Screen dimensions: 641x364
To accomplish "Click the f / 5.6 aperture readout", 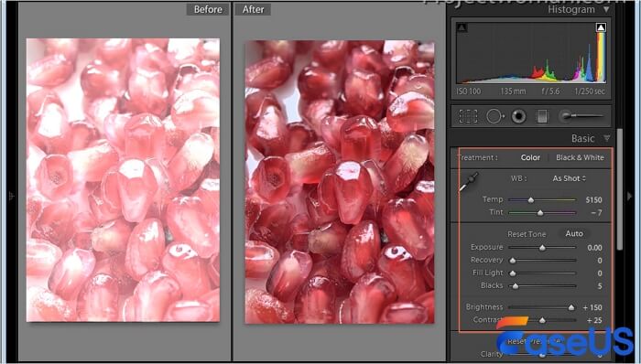I will [550, 91].
